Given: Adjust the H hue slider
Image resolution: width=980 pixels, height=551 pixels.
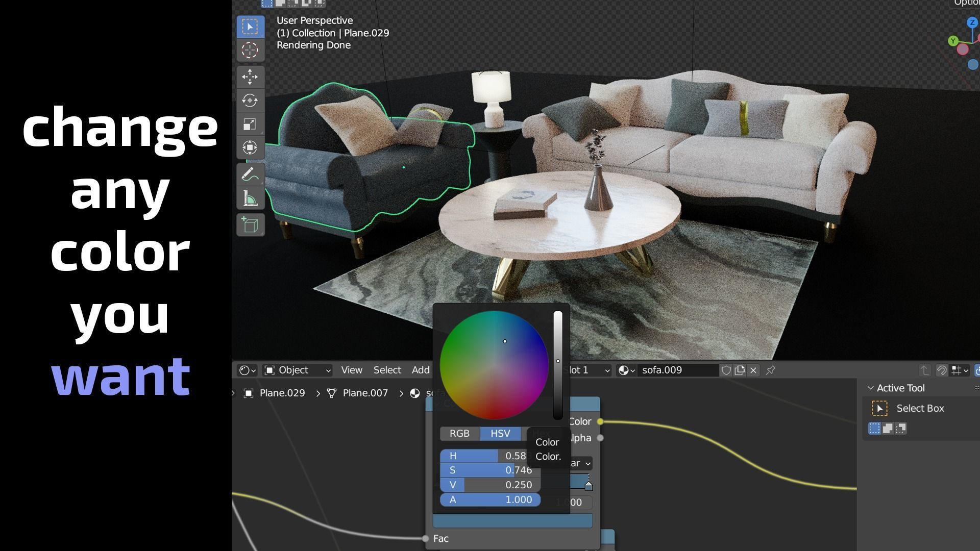Looking at the screenshot, I should pos(490,456).
